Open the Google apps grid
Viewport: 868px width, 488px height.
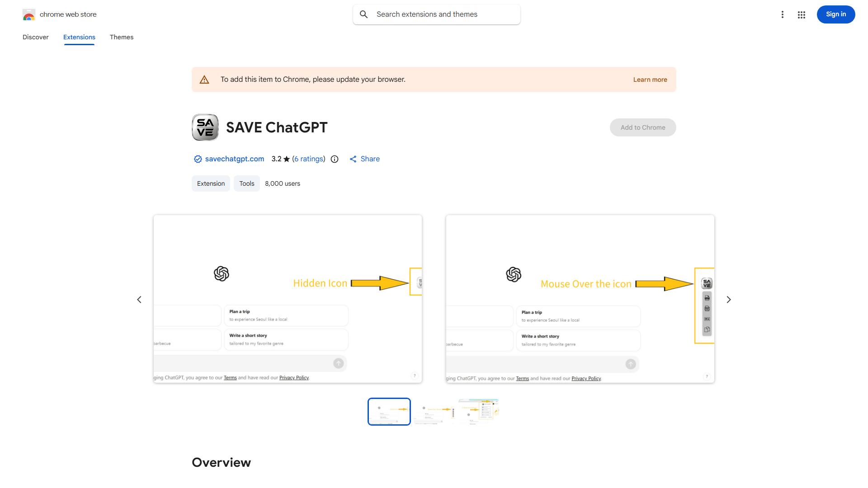click(x=801, y=15)
